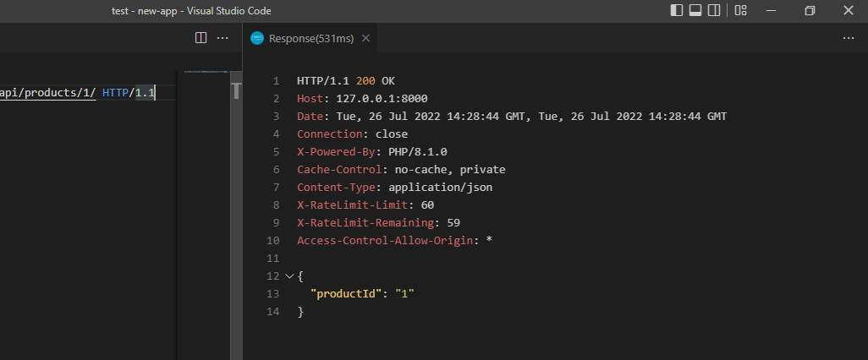Click the "productId" JSON key
The height and width of the screenshot is (360, 868).
pos(347,293)
